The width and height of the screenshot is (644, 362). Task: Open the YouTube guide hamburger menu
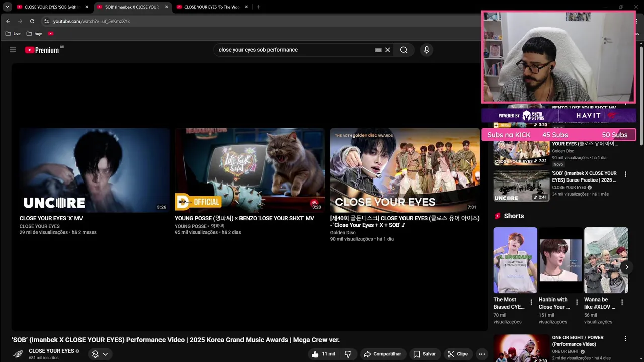point(13,50)
